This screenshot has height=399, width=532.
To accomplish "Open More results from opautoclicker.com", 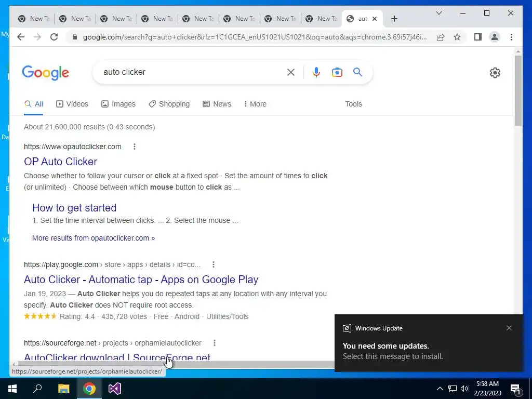I will (x=94, y=238).
